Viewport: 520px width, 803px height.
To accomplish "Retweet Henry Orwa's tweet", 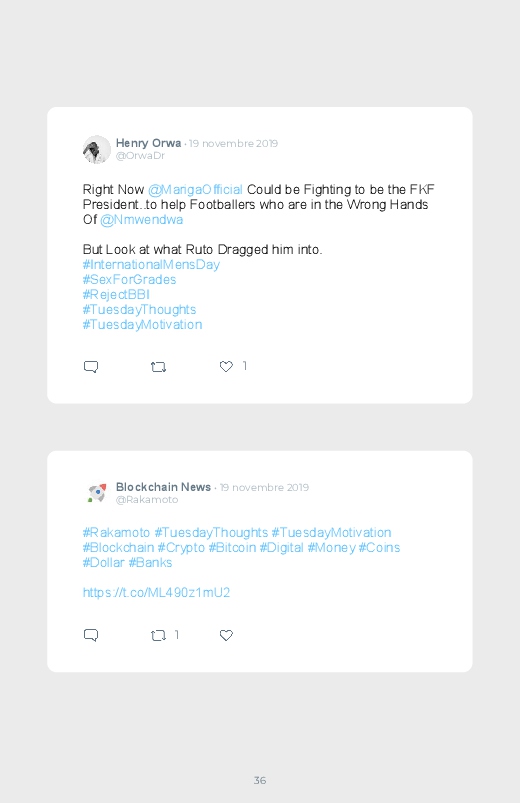I will [x=158, y=367].
